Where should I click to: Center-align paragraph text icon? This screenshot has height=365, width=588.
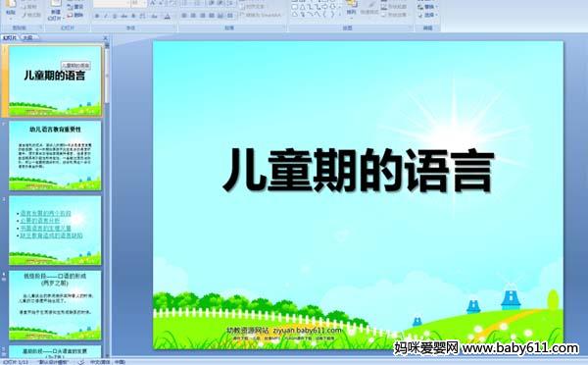pos(193,16)
